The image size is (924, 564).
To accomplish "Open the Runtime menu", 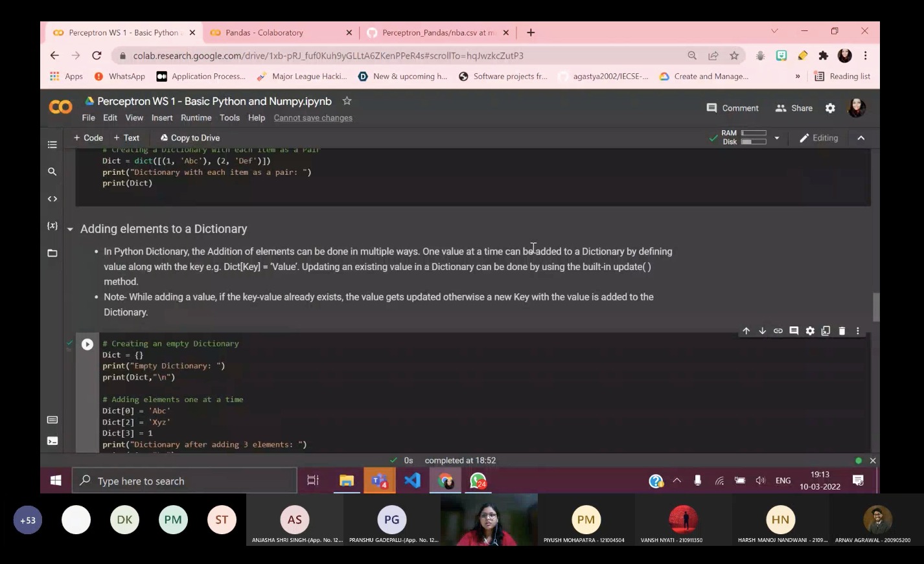I will pyautogui.click(x=196, y=118).
